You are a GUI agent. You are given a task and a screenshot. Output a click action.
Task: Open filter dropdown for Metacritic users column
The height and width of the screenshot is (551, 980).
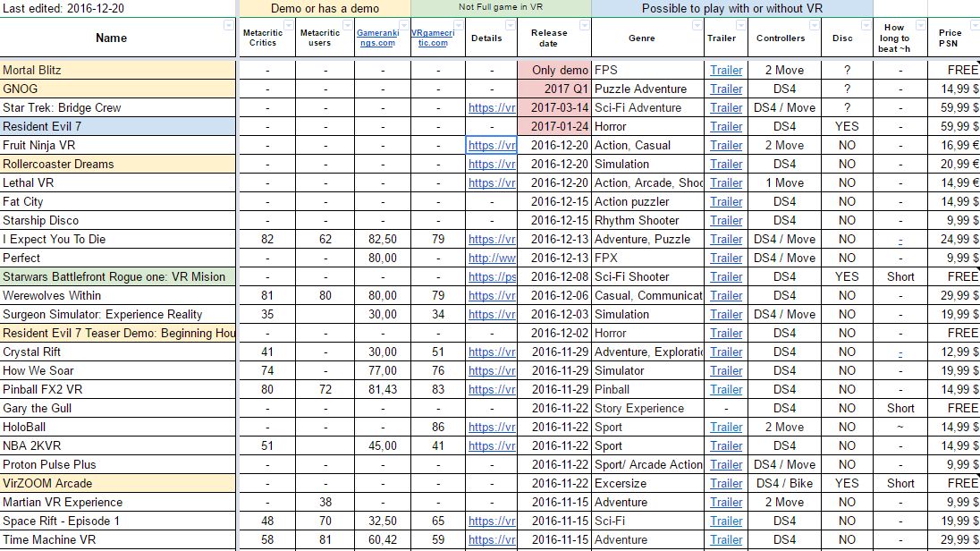(347, 26)
